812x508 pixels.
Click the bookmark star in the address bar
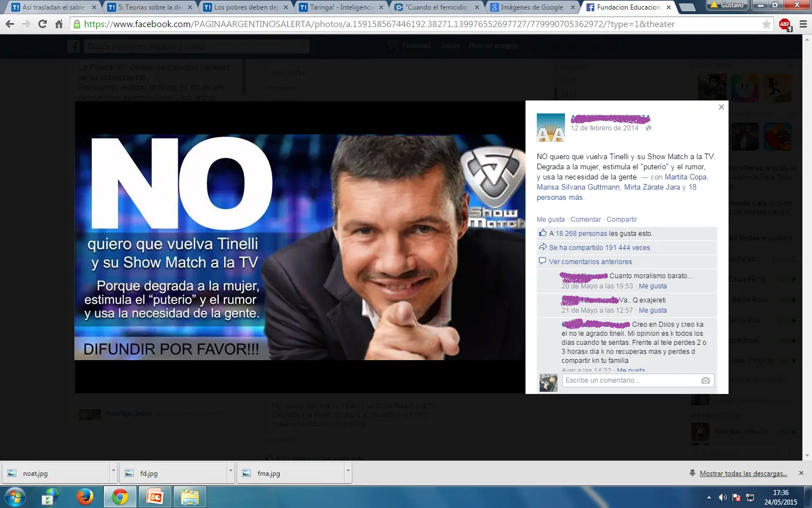coord(765,24)
